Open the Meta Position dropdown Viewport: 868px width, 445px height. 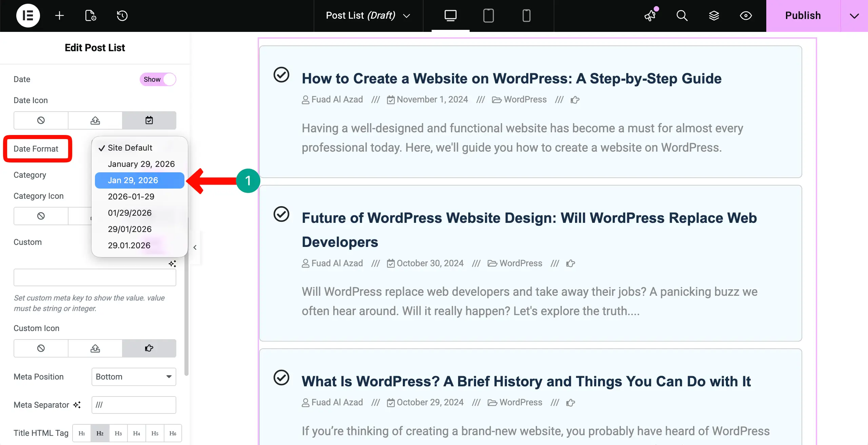pyautogui.click(x=134, y=377)
